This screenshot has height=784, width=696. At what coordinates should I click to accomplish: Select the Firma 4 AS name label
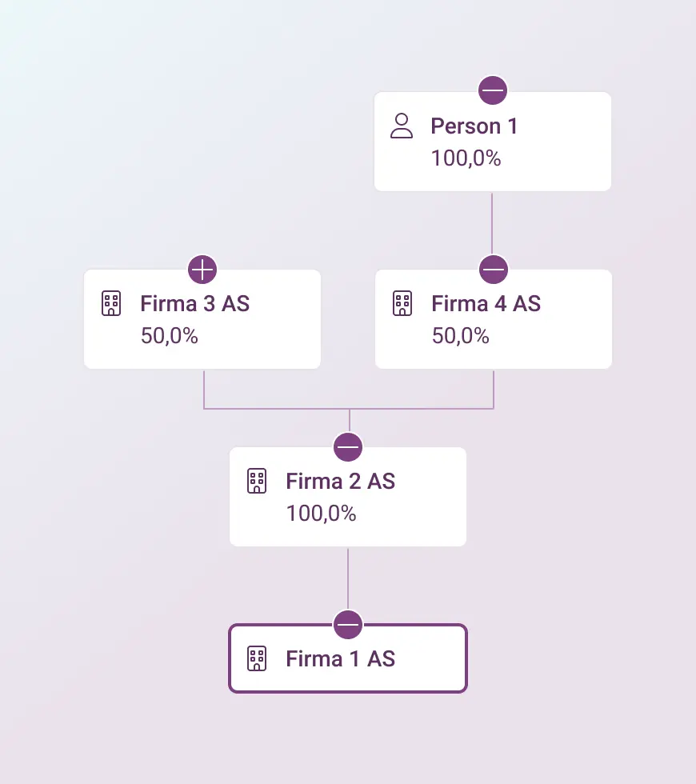pos(486,303)
